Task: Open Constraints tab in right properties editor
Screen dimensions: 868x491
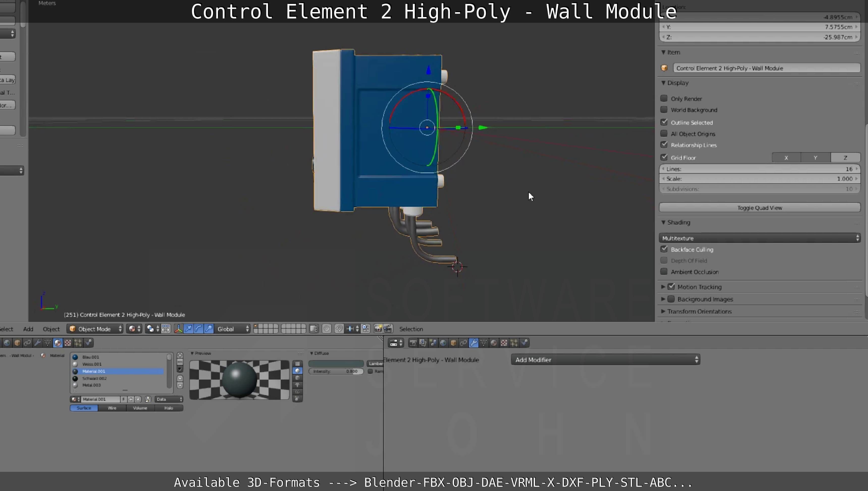Action: point(463,343)
